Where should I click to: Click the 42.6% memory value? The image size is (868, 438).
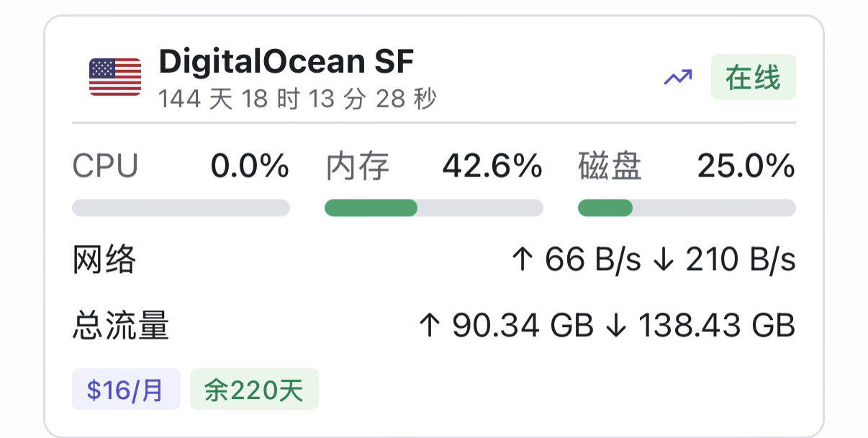[492, 167]
